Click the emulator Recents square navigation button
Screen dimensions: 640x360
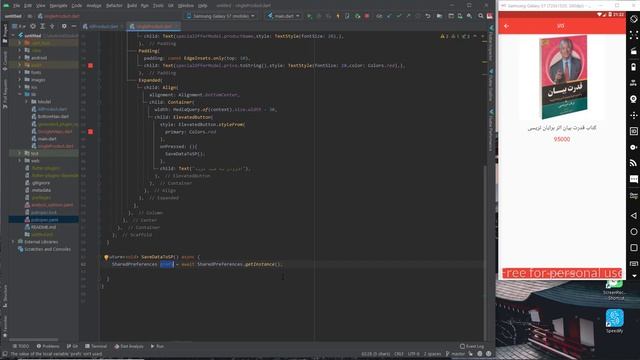[x=633, y=247]
